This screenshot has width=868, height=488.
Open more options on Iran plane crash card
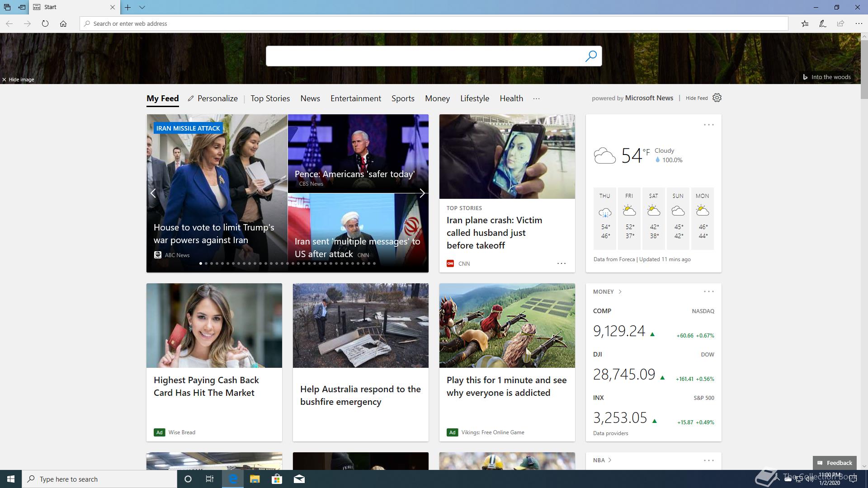[x=561, y=263]
